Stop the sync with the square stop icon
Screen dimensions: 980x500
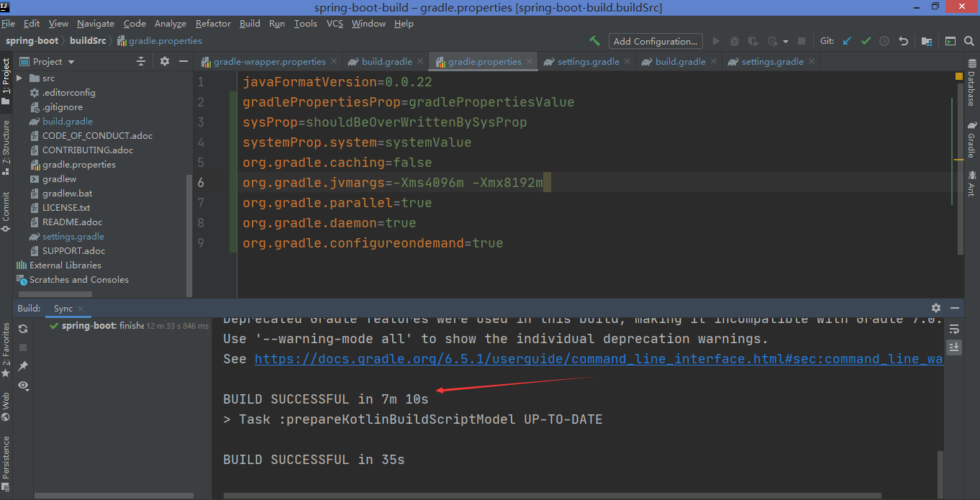[x=23, y=346]
